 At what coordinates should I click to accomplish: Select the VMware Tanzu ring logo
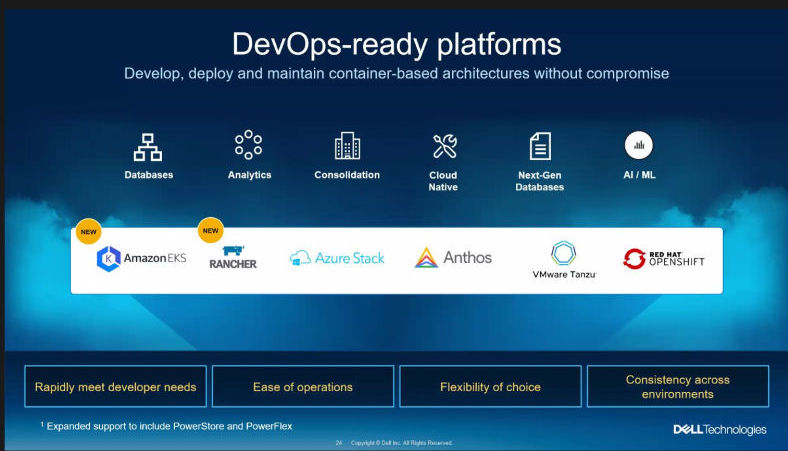(563, 253)
